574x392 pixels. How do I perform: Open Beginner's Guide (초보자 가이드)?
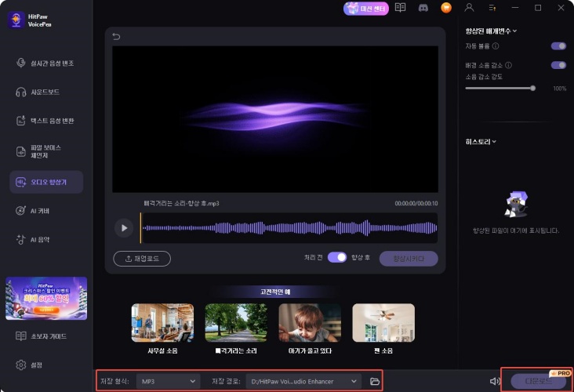[x=46, y=336]
